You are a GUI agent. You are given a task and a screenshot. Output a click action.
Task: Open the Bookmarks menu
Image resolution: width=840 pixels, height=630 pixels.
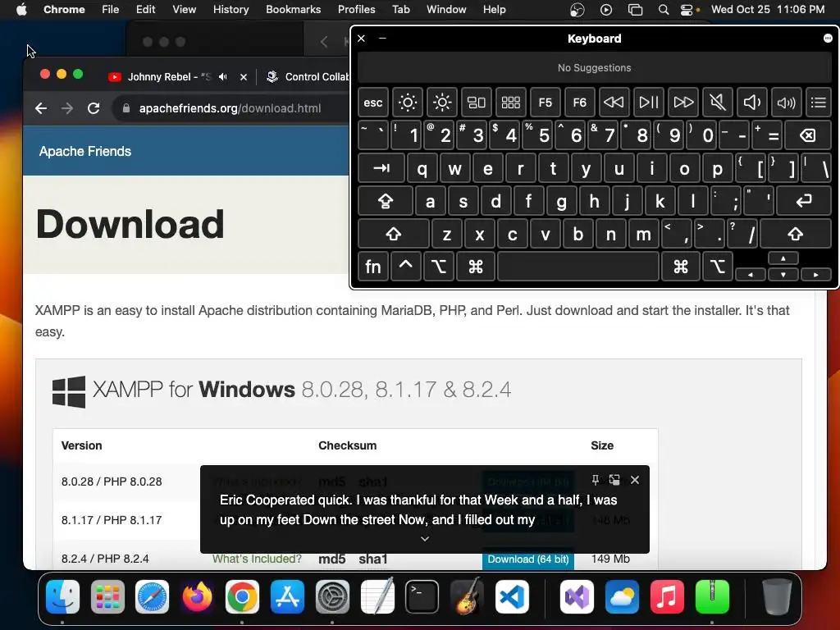pyautogui.click(x=294, y=9)
